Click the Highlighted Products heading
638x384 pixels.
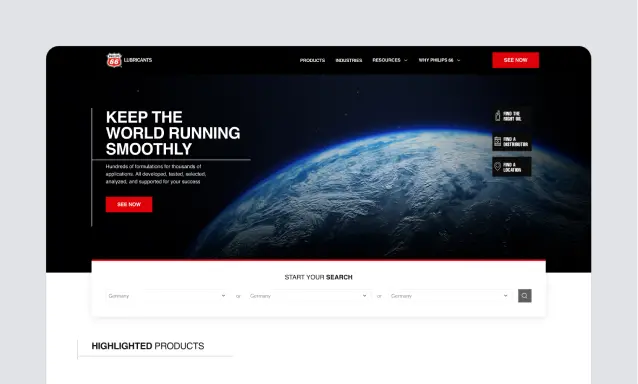(148, 346)
